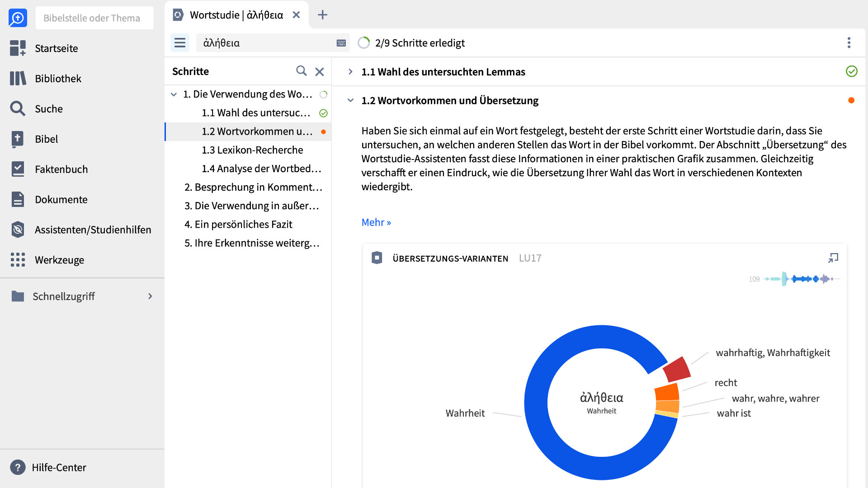
Task: Open Assistenten/Studienhilfen icon
Action: pos(18,230)
